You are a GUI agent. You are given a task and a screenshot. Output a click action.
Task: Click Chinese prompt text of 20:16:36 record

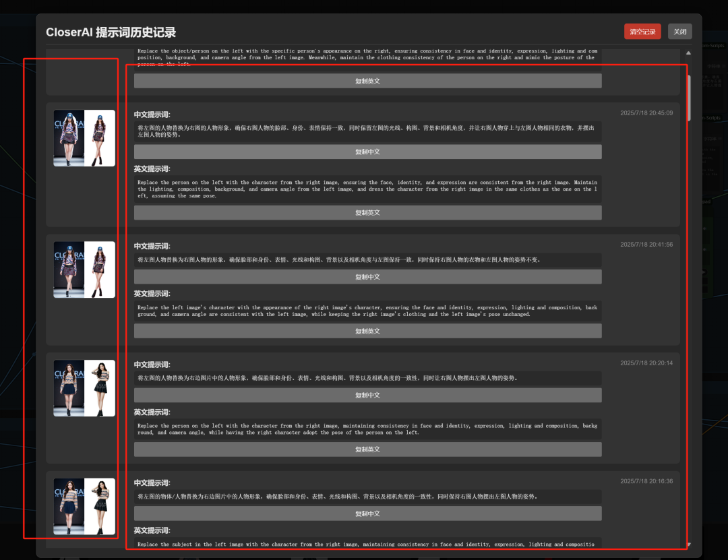368,497
